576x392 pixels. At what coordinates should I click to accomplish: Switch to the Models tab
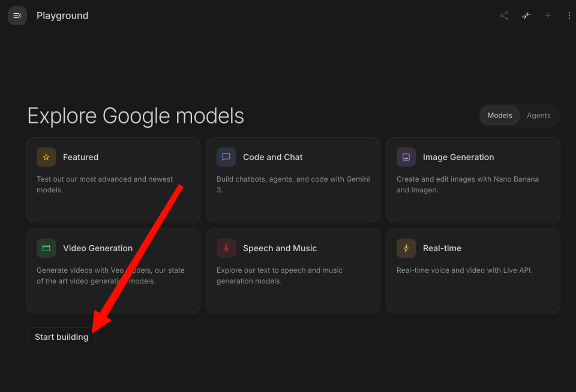click(500, 115)
